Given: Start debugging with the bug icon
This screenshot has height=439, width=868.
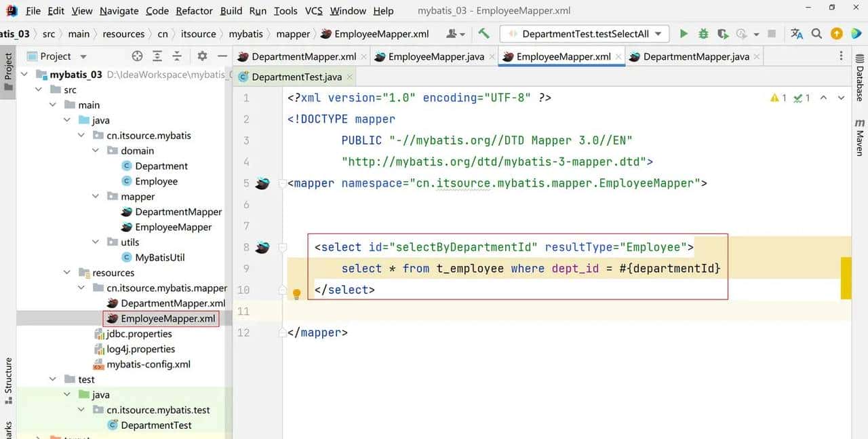Looking at the screenshot, I should pos(703,34).
